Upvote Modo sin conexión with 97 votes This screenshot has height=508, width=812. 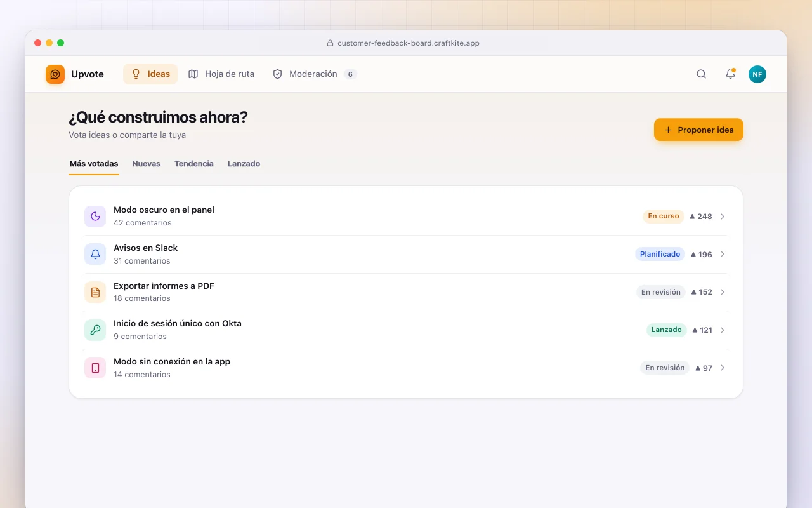(x=704, y=368)
